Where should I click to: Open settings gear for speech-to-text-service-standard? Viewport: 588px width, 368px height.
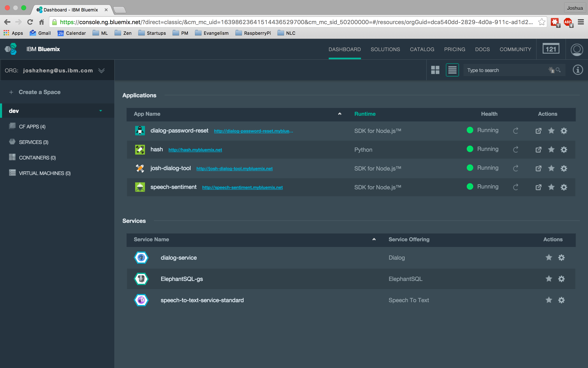(x=561, y=300)
